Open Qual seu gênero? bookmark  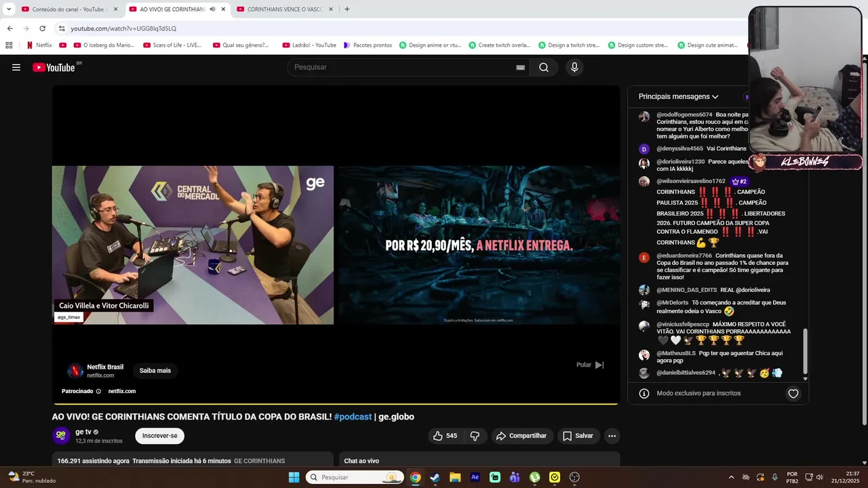coord(241,45)
